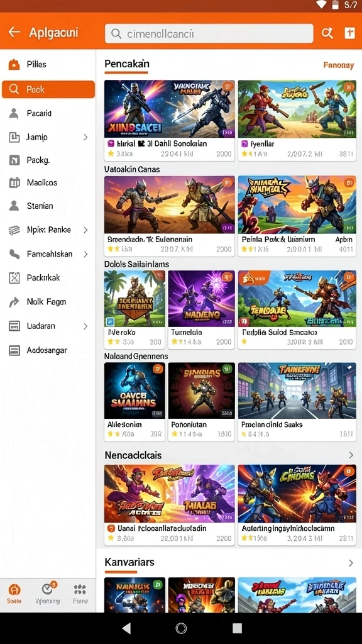This screenshot has height=644, width=362.
Task: Click the Apbin label
Action: [344, 240]
